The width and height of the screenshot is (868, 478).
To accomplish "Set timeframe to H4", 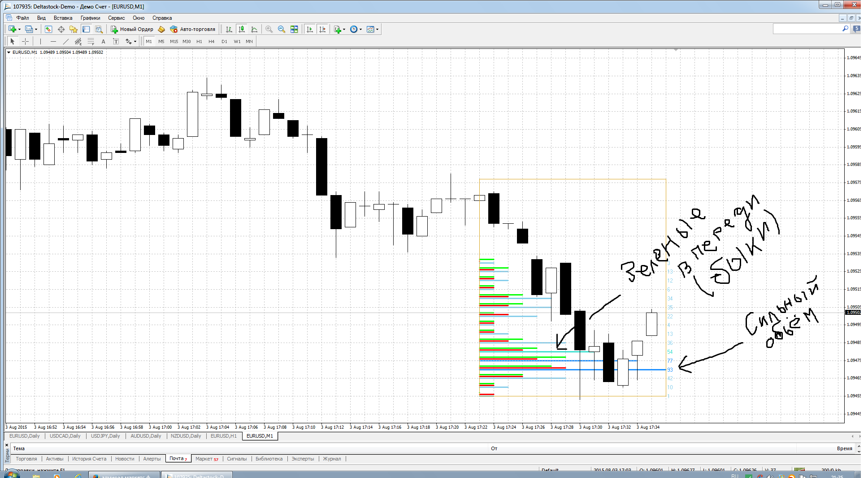I will tap(212, 41).
